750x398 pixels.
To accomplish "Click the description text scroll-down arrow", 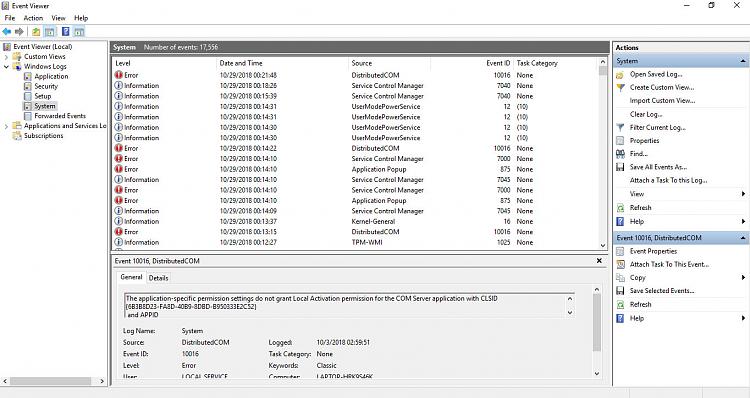I will tap(570, 312).
